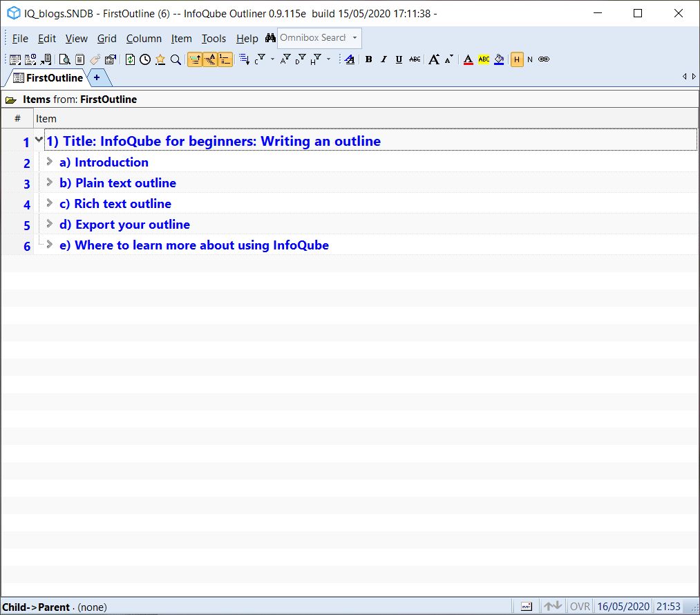Expand the c) Rich text outline item

coord(50,203)
